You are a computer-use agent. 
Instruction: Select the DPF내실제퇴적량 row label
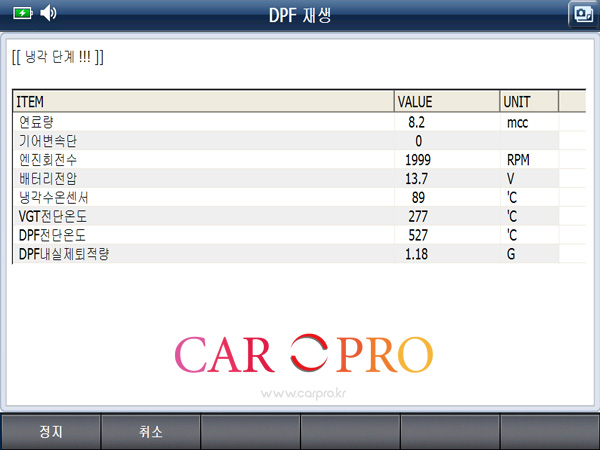click(64, 254)
